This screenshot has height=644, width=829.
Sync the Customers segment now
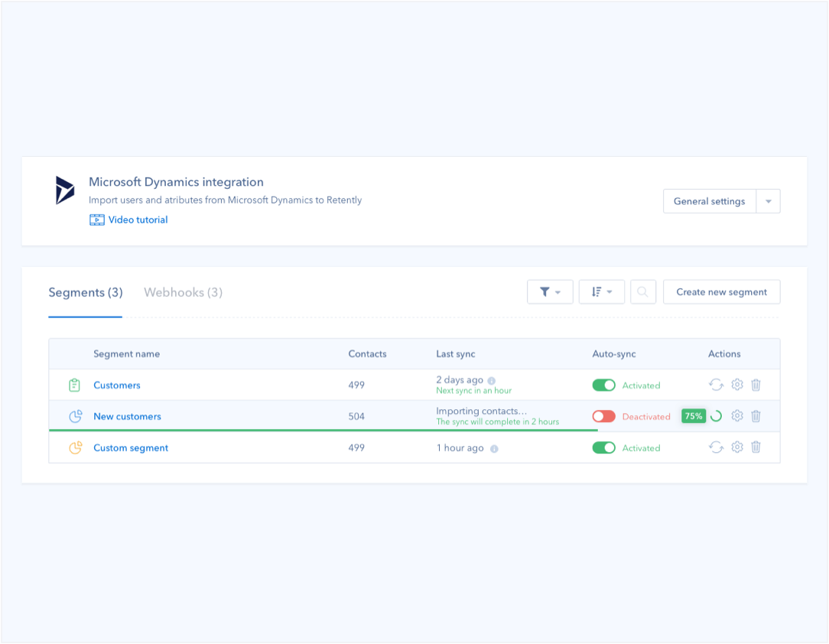[716, 385]
